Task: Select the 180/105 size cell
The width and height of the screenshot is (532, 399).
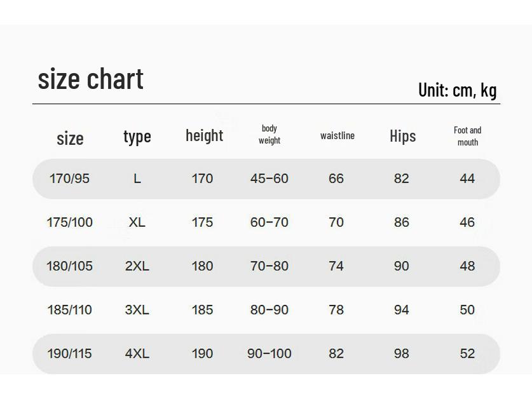Action: [x=69, y=266]
